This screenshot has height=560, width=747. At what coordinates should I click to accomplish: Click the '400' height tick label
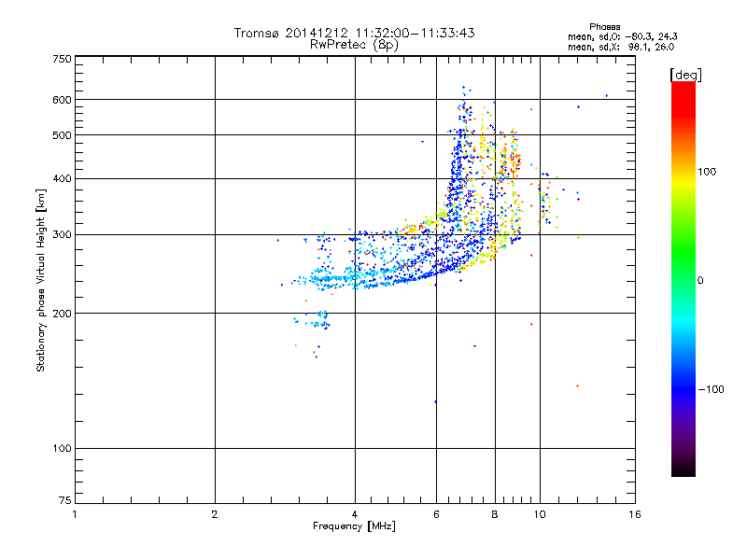click(x=63, y=178)
